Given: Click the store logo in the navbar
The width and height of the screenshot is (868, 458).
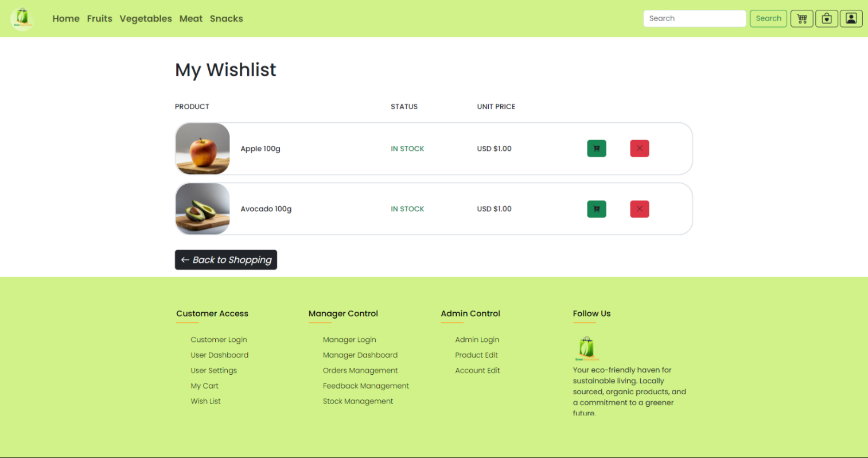Looking at the screenshot, I should point(22,18).
